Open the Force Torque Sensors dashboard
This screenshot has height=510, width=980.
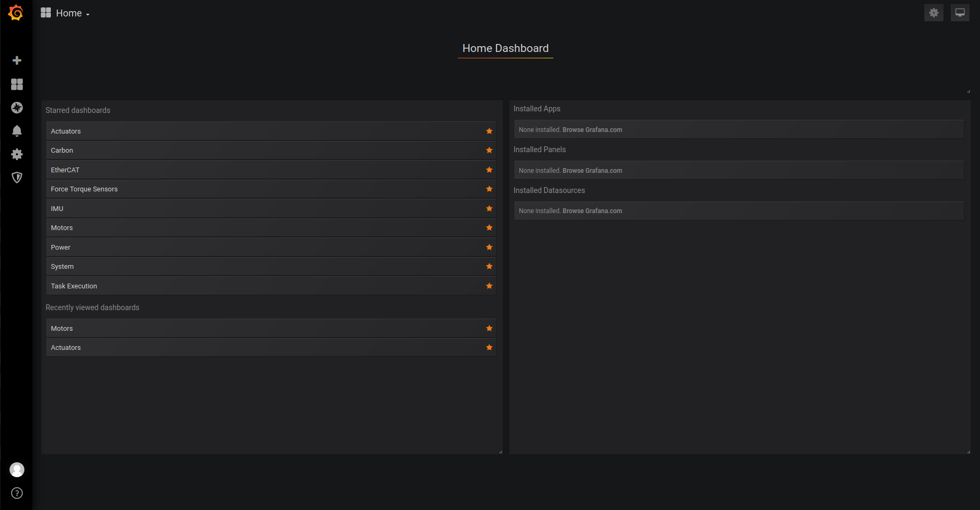click(84, 189)
